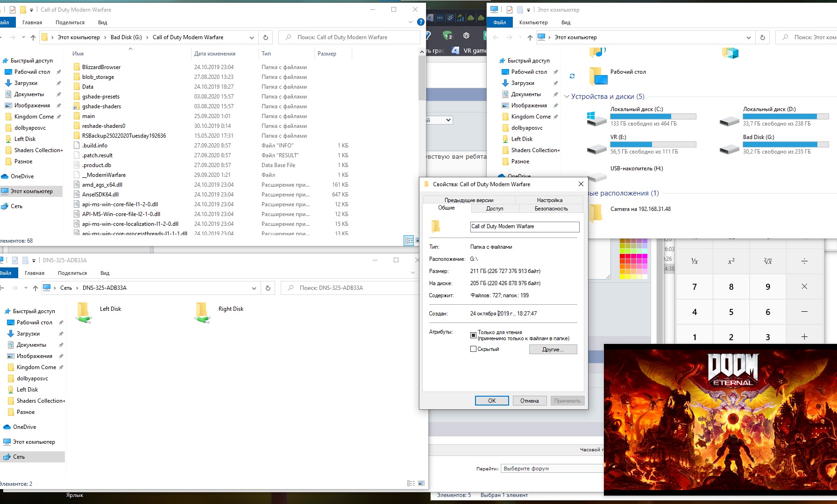Close the Call of Duty properties dialog

pyautogui.click(x=581, y=184)
